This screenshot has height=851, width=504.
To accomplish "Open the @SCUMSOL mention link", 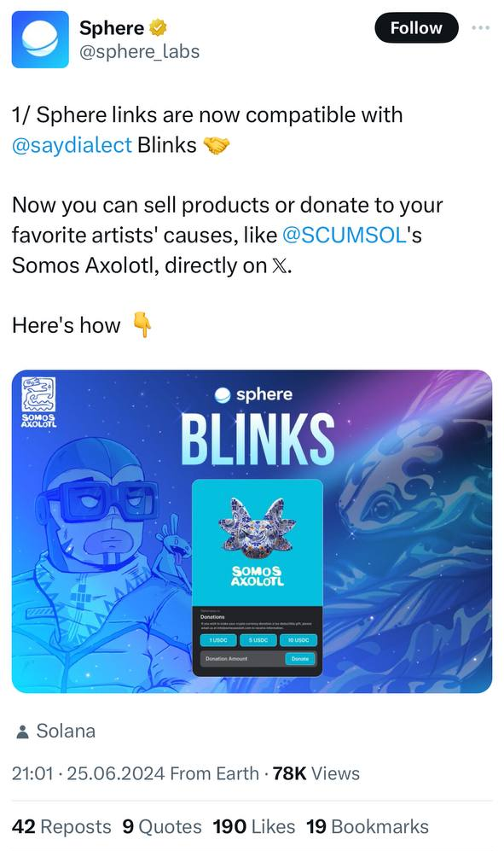I will coord(344,235).
